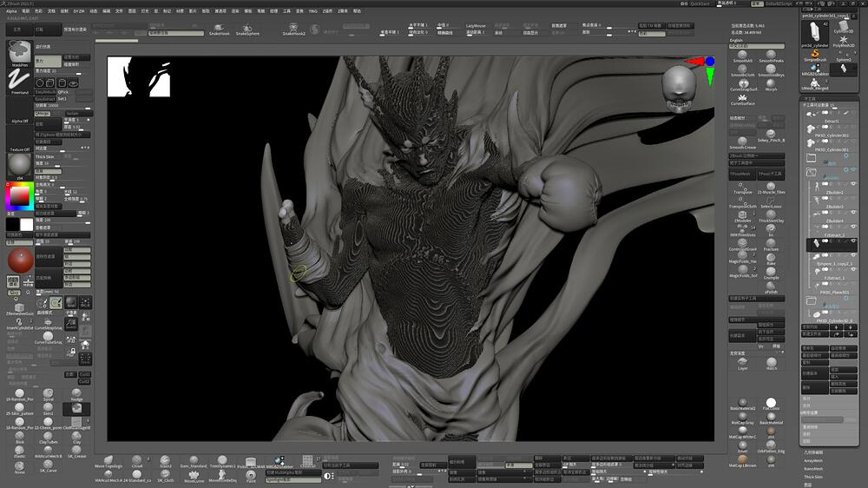Select the Smooth Crease brush
Image resolution: width=868 pixels, height=488 pixels.
(x=742, y=143)
